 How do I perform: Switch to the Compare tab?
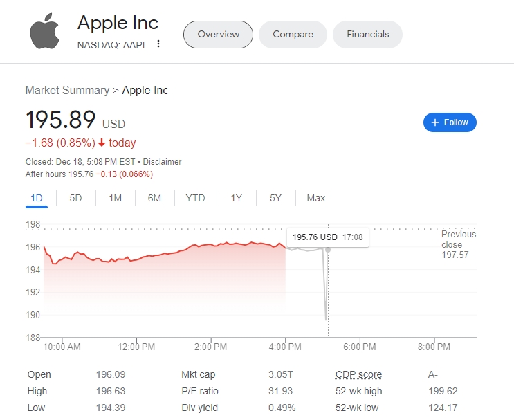click(x=293, y=34)
